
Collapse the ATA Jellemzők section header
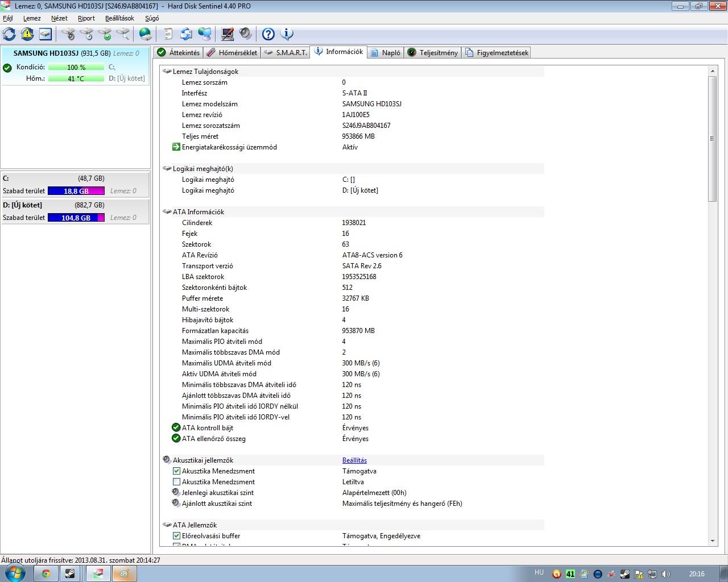[353, 525]
